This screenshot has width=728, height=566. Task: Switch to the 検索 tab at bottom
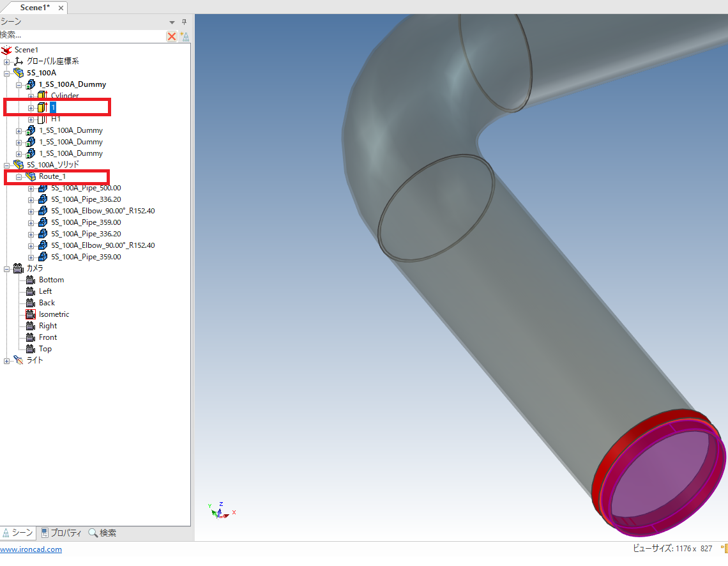click(102, 533)
